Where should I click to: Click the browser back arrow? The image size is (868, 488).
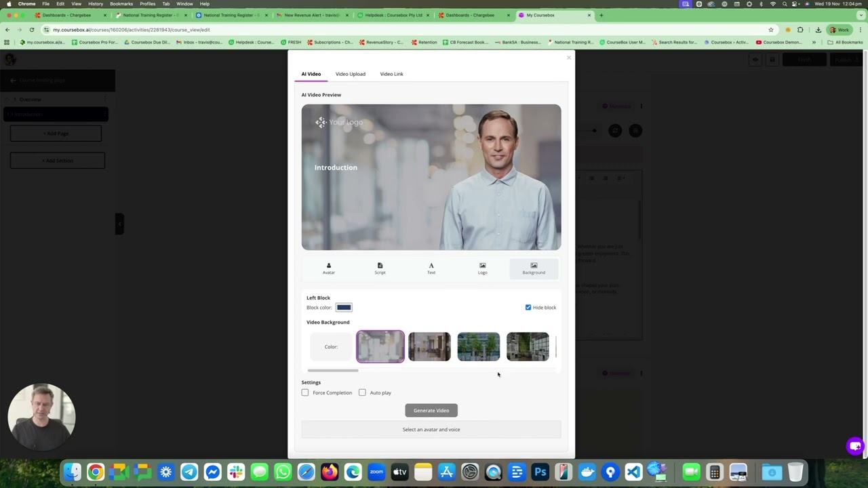coord(7,30)
